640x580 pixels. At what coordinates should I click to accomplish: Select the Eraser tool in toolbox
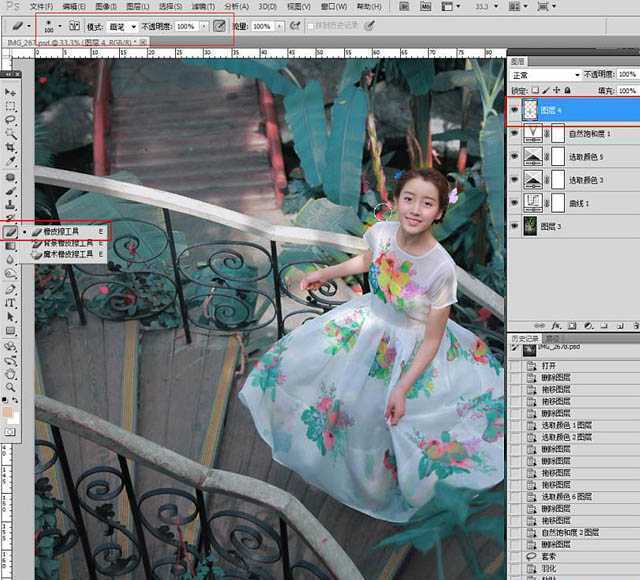[10, 232]
